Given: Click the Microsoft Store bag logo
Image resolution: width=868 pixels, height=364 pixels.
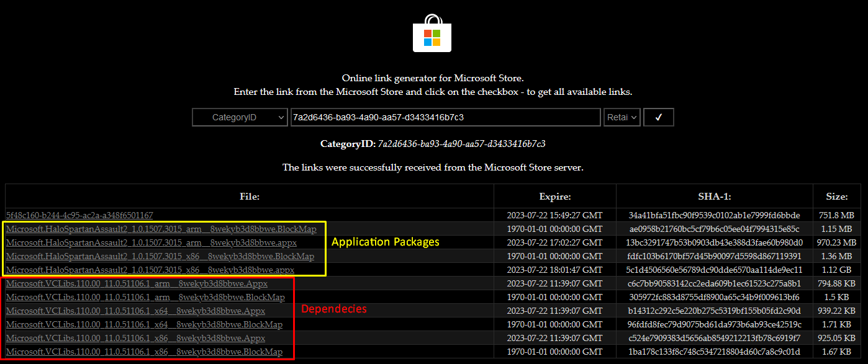Looking at the screenshot, I should pos(432,32).
